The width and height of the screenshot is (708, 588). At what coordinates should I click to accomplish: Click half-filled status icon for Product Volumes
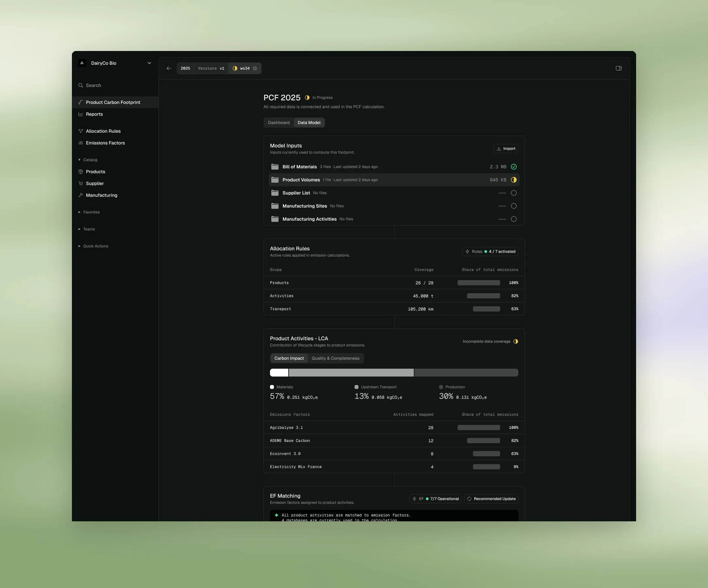tap(514, 180)
